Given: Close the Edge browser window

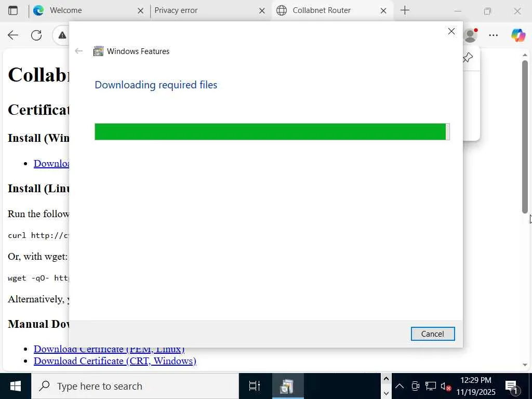Looking at the screenshot, I should [x=517, y=11].
